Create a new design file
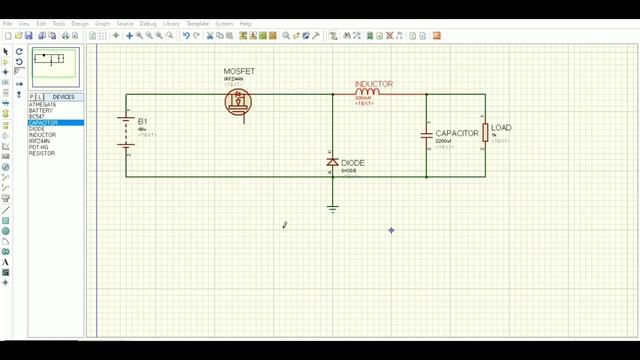 8,36
